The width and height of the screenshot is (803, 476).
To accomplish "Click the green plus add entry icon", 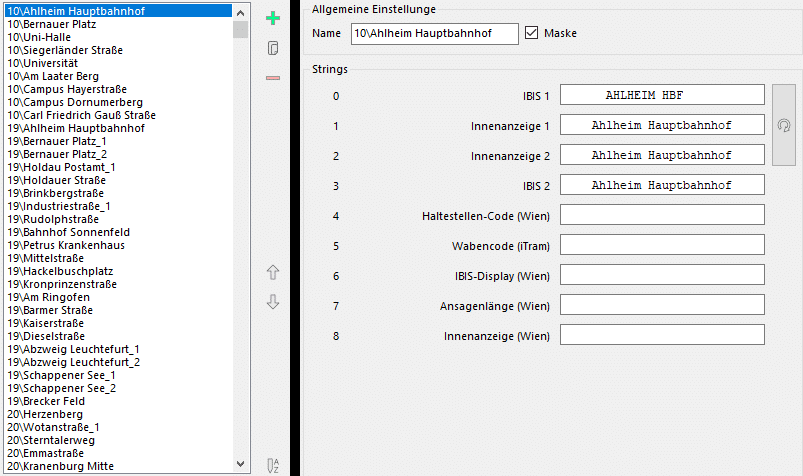I will coord(273,18).
